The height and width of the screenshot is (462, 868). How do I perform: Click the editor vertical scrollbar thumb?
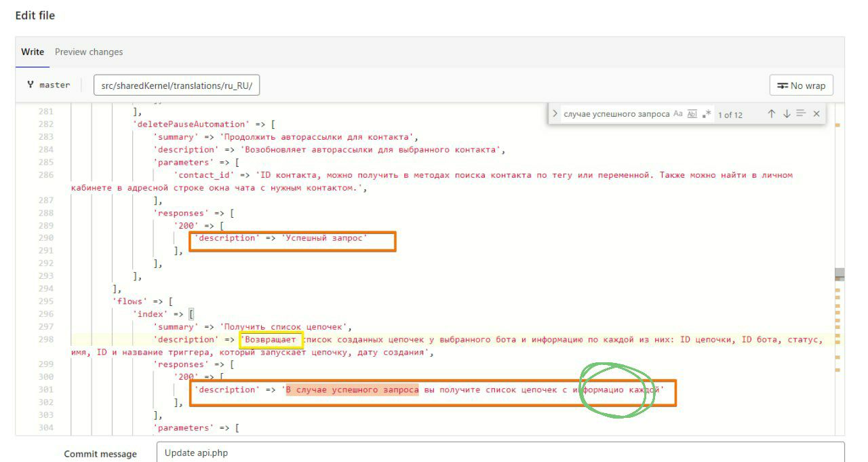[x=840, y=274]
